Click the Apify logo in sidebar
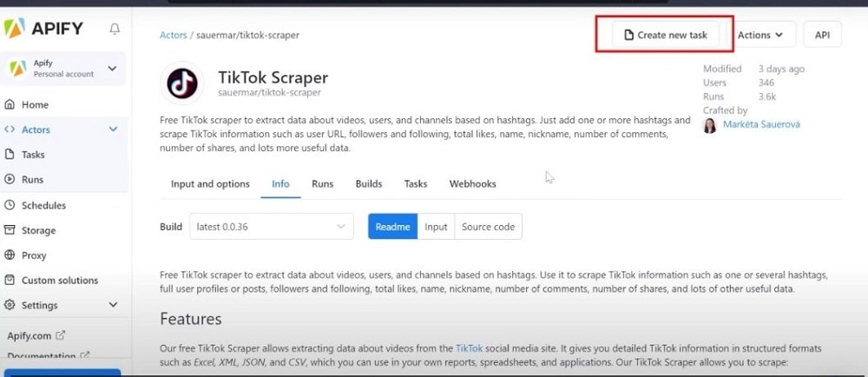 43,28
